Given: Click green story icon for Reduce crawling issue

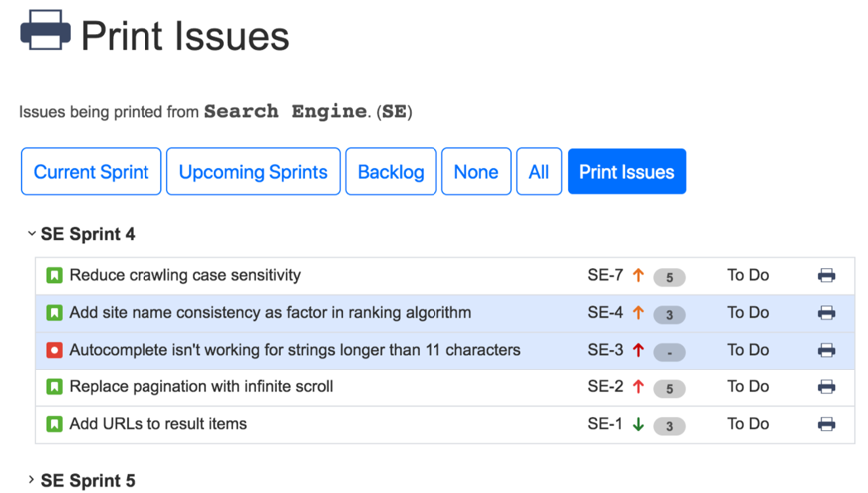Looking at the screenshot, I should click(55, 276).
